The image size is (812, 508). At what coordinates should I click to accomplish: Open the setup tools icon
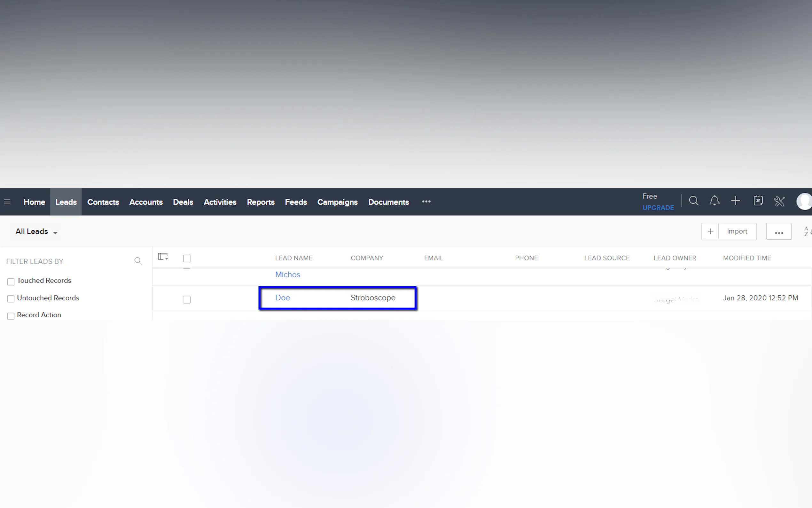pyautogui.click(x=779, y=201)
